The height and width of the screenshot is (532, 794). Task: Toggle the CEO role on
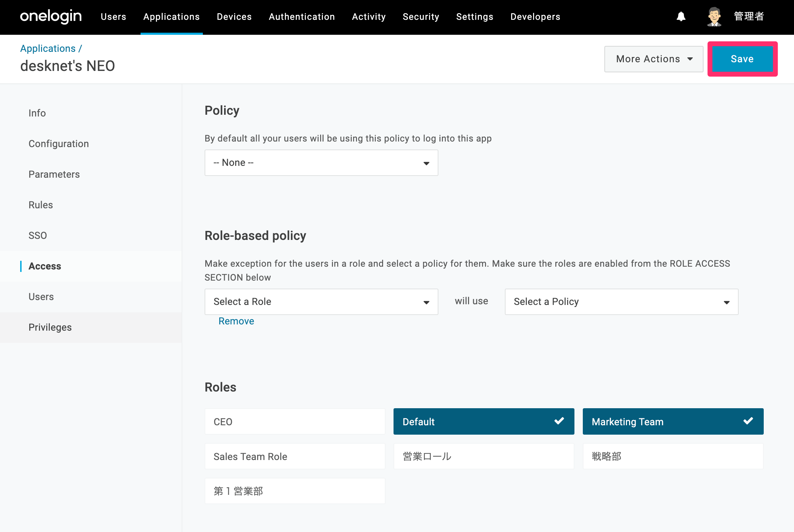tap(295, 421)
